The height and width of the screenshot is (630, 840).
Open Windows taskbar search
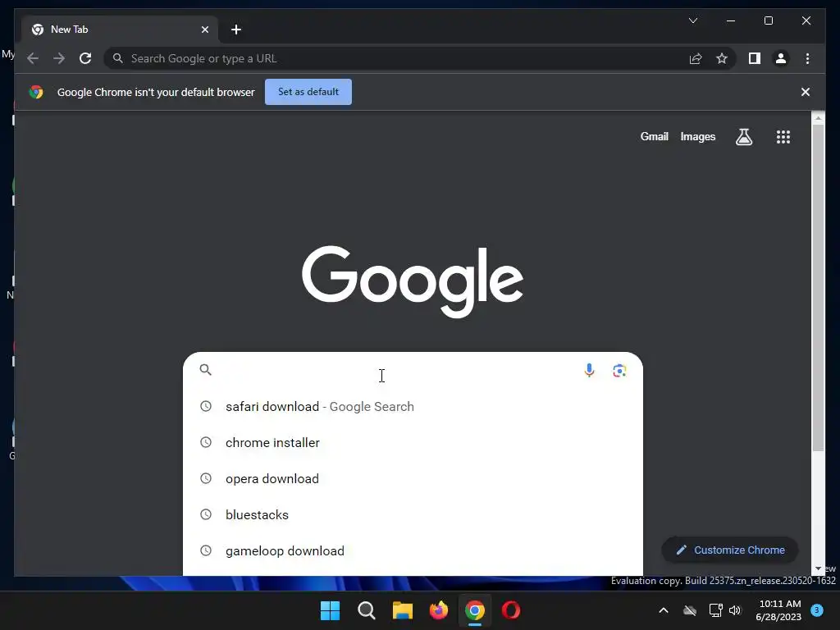pos(367,610)
